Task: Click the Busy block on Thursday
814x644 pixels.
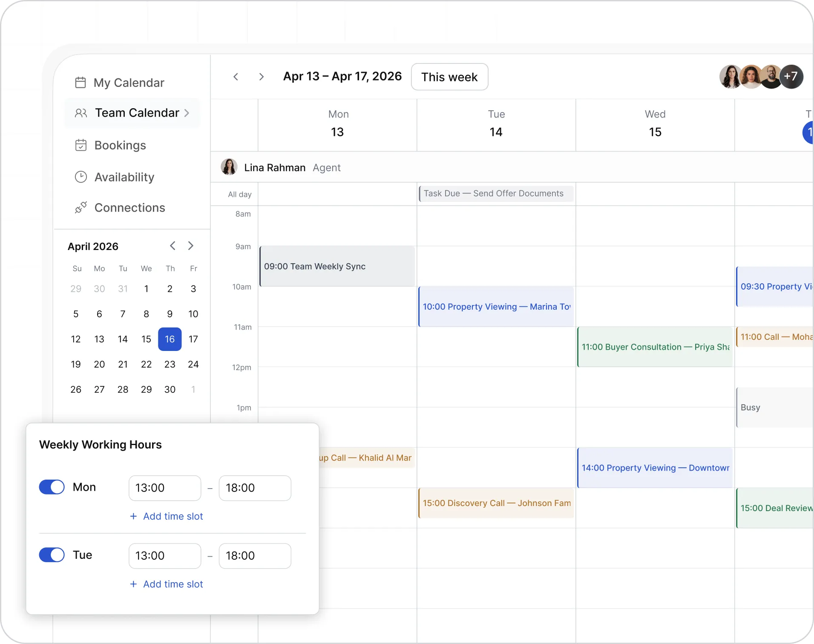Action: click(x=775, y=407)
